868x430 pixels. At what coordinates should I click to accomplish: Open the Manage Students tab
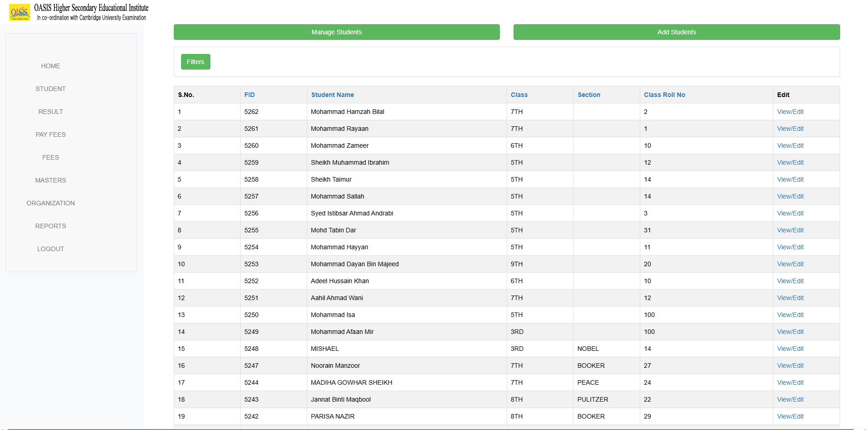click(337, 32)
